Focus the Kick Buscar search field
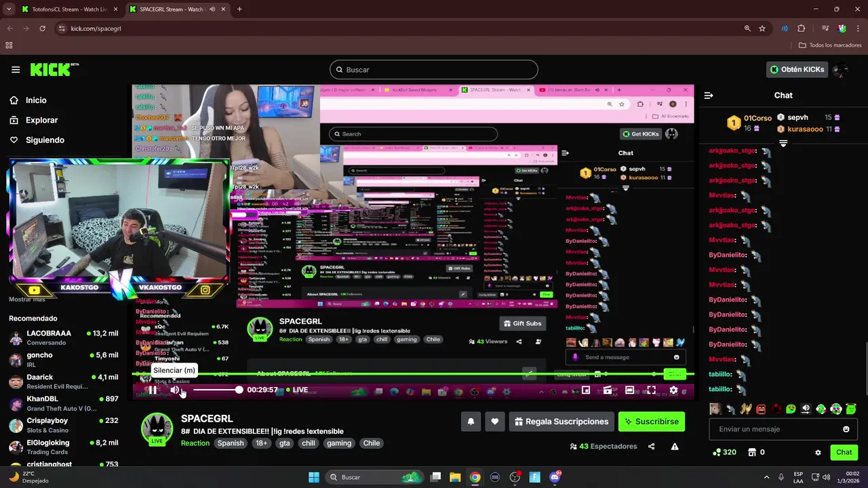The image size is (868, 488). click(434, 70)
